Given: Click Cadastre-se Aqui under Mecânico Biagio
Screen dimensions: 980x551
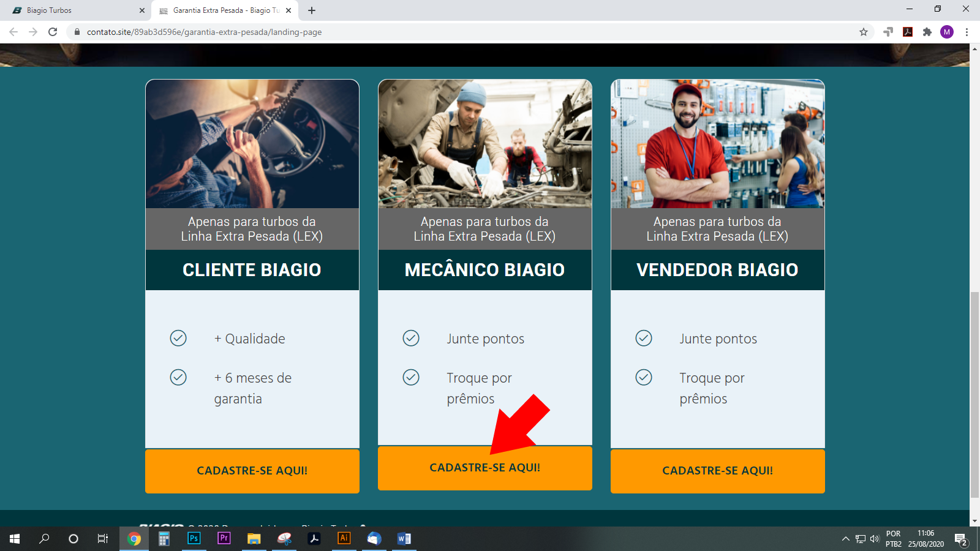Looking at the screenshot, I should (x=485, y=468).
